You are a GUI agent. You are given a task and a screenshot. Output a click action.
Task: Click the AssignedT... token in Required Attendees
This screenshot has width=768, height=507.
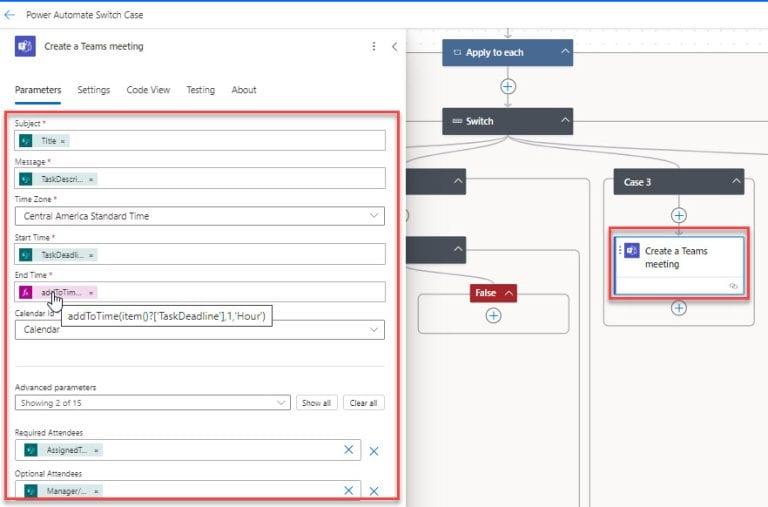pos(63,450)
